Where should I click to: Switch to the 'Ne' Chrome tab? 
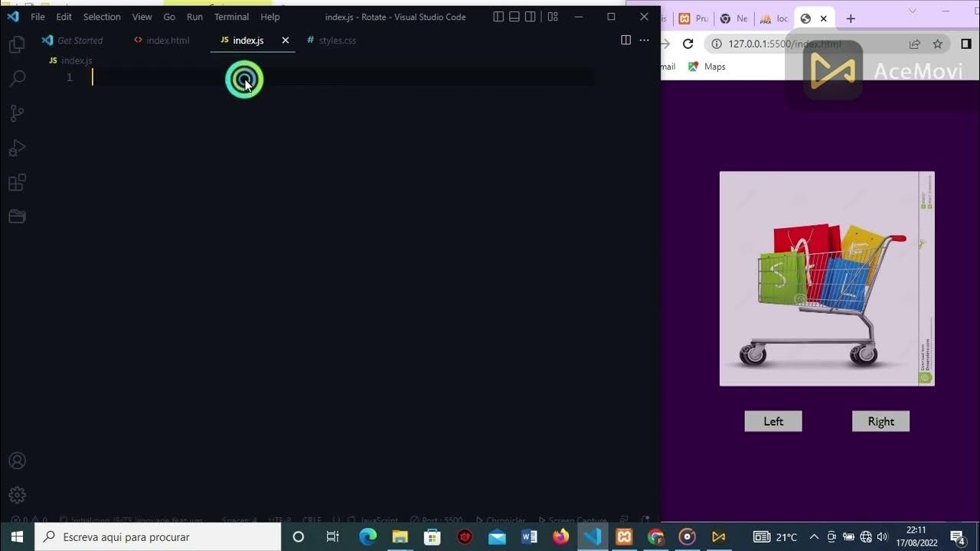click(x=733, y=18)
